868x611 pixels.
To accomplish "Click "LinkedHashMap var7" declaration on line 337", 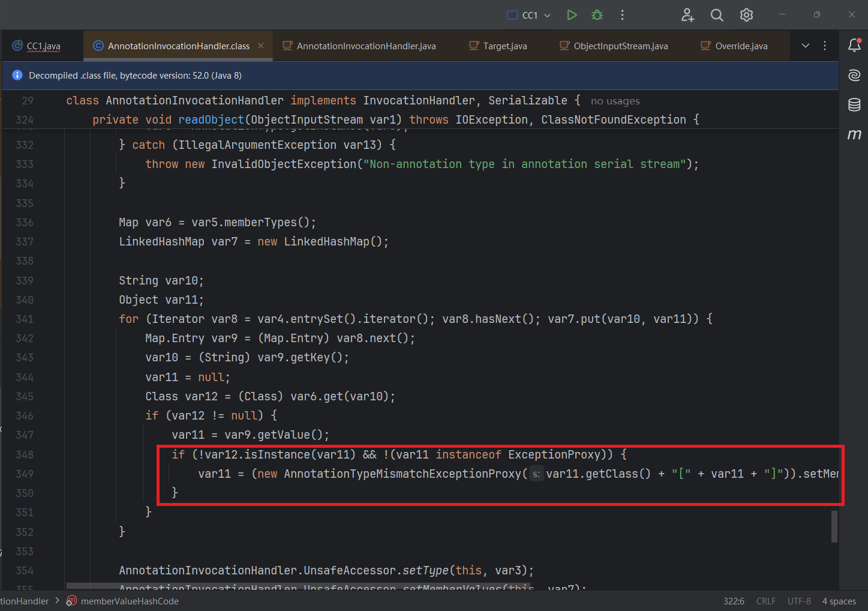I will pos(178,241).
